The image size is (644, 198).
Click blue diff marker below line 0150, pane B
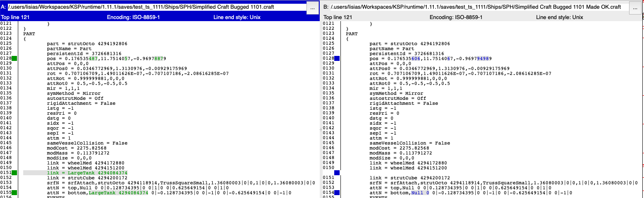coord(337,173)
